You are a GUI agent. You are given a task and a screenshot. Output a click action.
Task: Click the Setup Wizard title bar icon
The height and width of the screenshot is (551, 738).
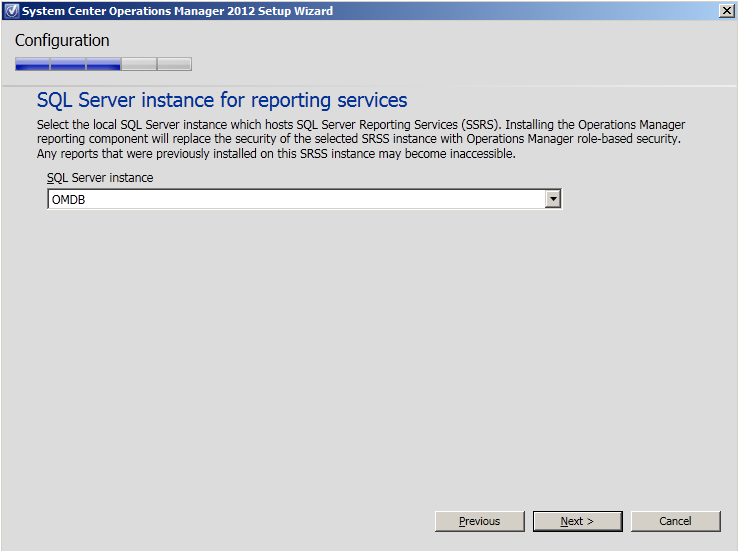pyautogui.click(x=11, y=10)
